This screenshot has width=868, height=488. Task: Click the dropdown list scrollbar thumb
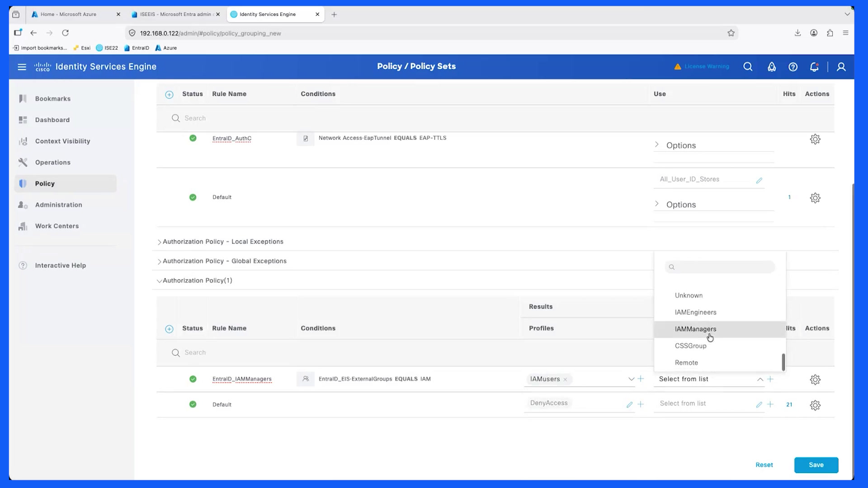click(783, 361)
